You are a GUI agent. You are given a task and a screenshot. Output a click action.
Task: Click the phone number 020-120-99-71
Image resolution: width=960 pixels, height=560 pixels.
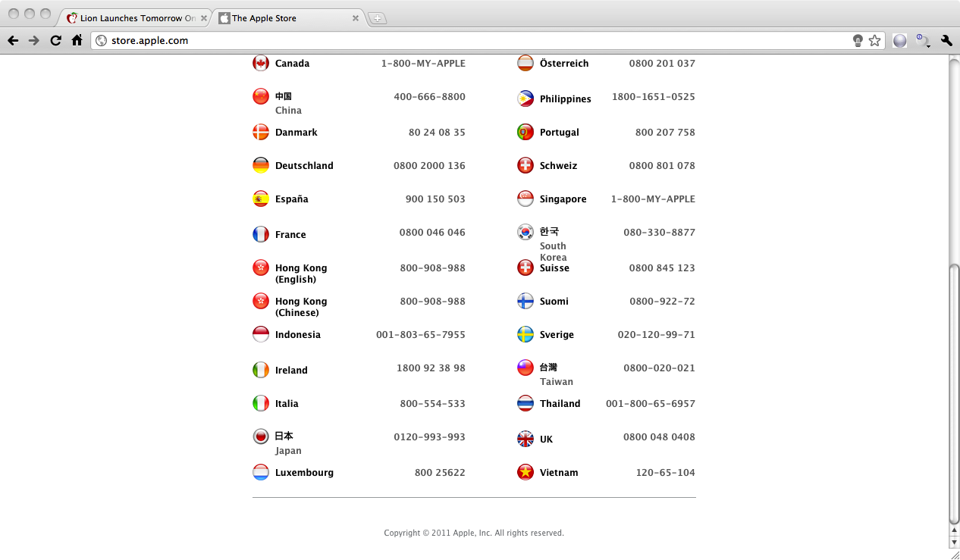(656, 335)
